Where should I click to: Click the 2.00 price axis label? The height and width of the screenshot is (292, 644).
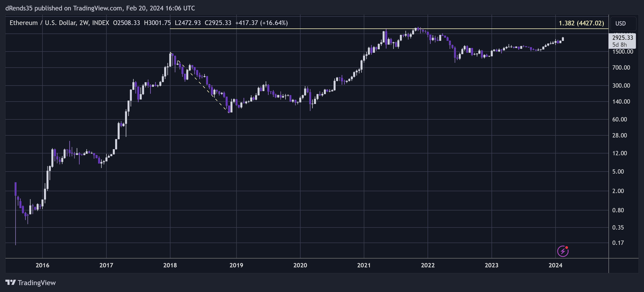pyautogui.click(x=618, y=191)
